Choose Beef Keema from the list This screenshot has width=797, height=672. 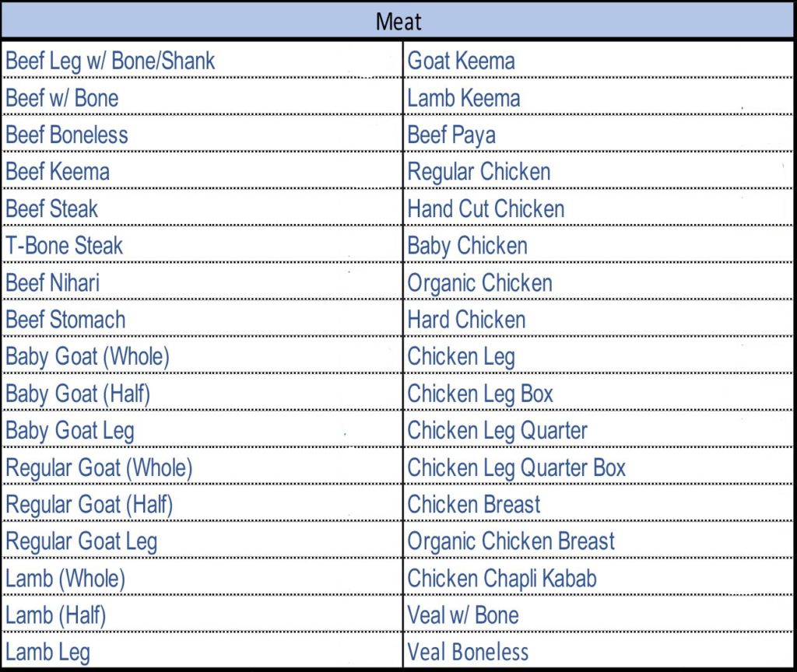point(58,172)
